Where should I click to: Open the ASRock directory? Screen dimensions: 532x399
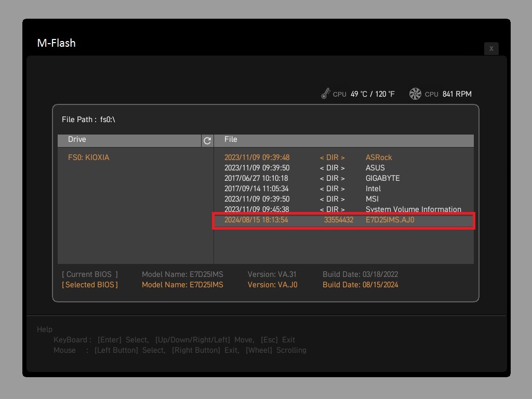(379, 157)
